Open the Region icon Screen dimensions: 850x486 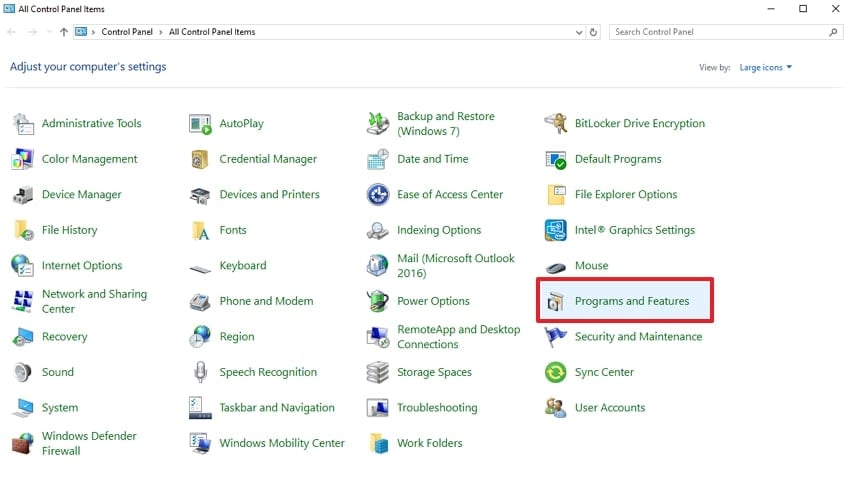[200, 337]
